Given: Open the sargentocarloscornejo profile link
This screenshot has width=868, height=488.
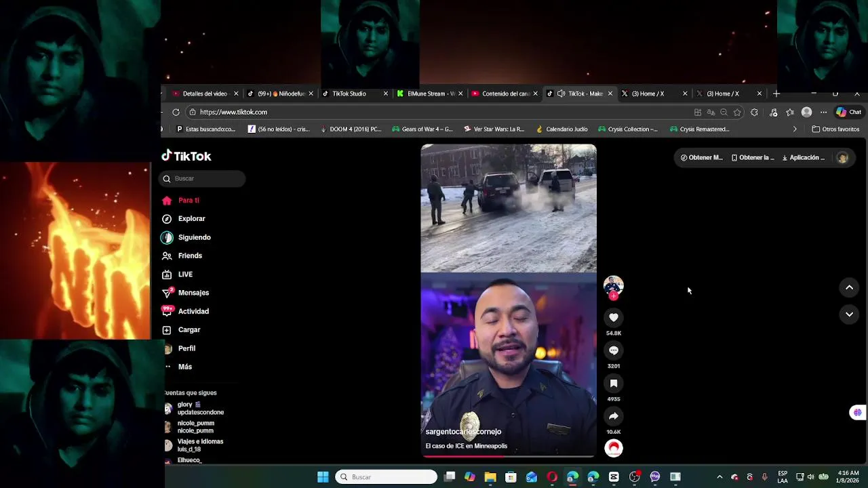Looking at the screenshot, I should [x=463, y=432].
